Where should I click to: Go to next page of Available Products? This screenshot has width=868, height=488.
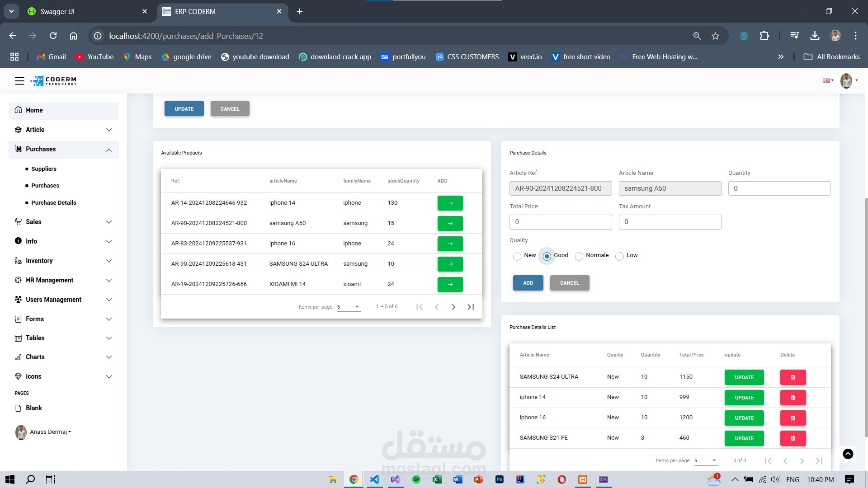453,307
